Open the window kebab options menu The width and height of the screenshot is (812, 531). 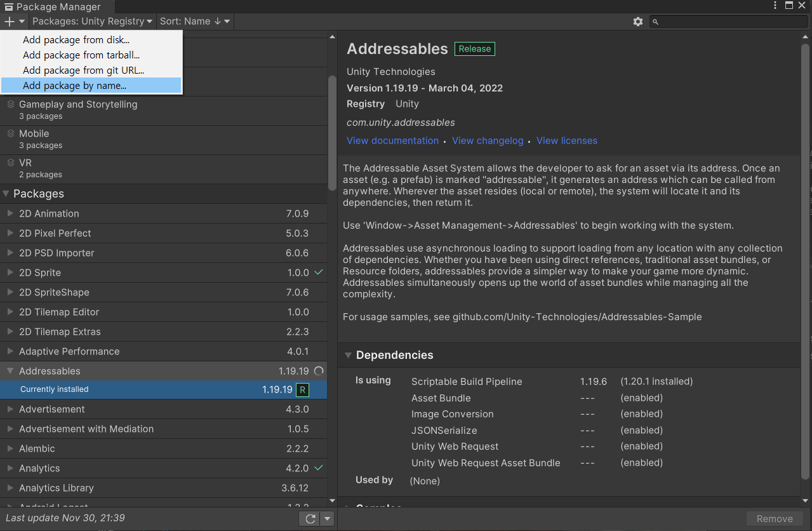(775, 6)
